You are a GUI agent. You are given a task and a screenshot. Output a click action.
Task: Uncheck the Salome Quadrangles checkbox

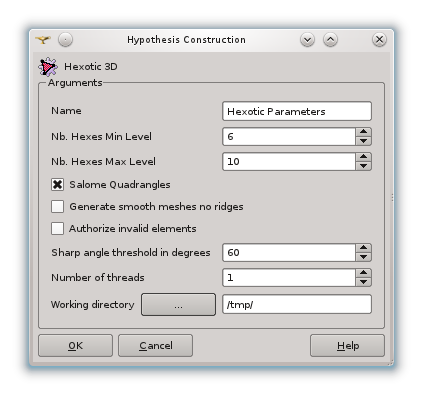click(x=57, y=184)
